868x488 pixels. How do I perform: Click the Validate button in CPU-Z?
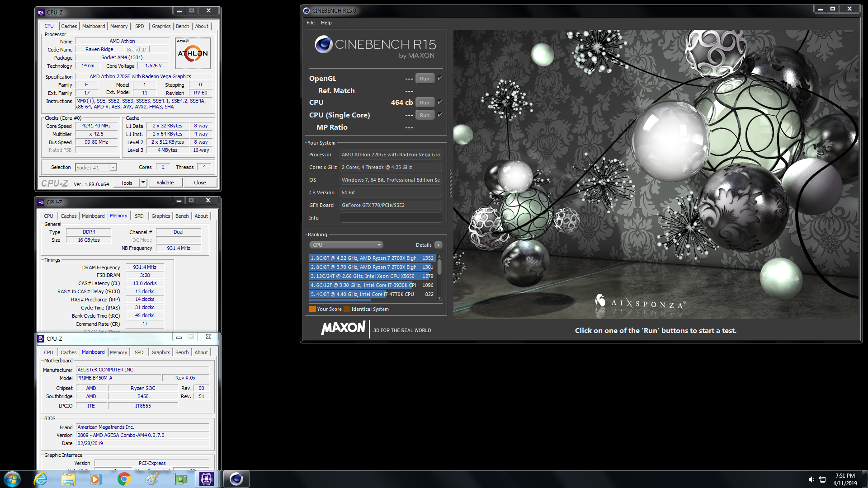165,183
